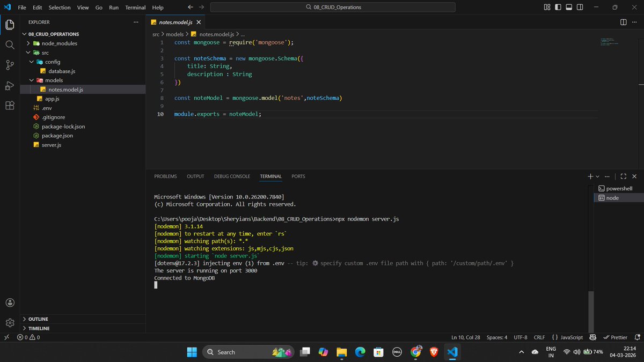Open notifications bell in status bar
Screen dimensions: 644x362
637,337
